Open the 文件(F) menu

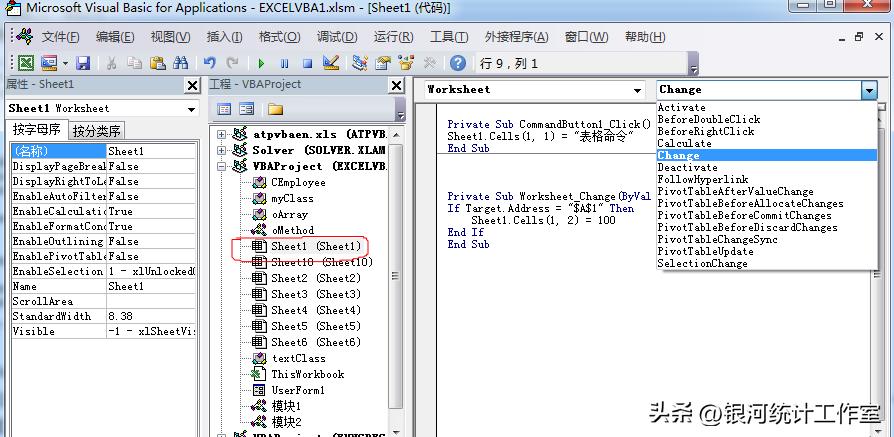tap(60, 37)
